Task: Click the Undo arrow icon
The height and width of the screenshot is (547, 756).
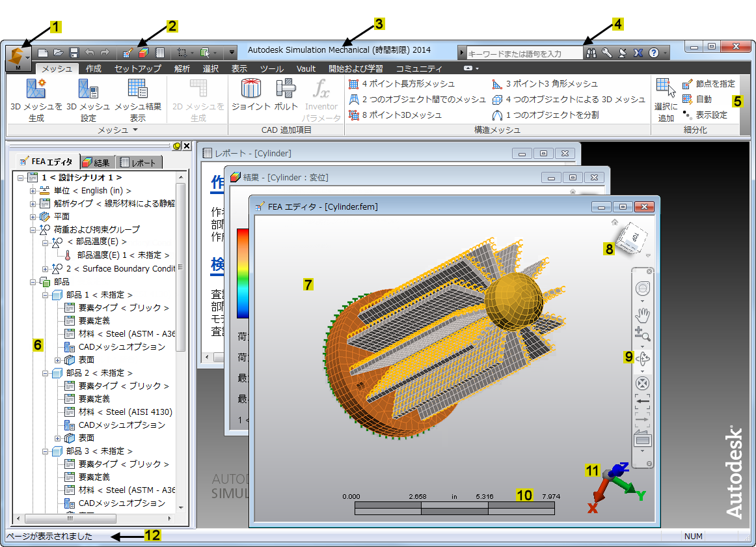Action: [x=90, y=53]
